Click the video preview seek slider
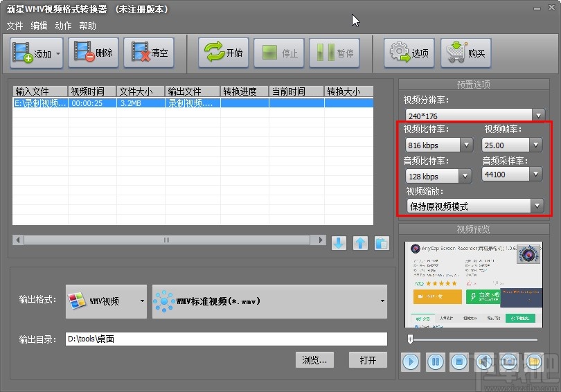The height and width of the screenshot is (392, 561). 473,339
